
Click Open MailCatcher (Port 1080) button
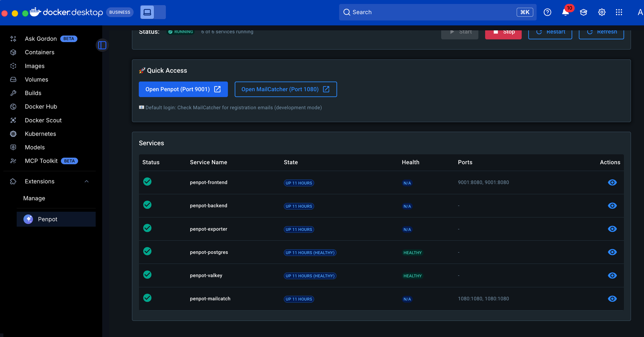(285, 89)
